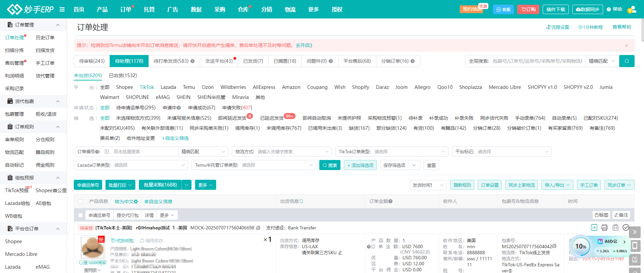Open the 导入/导出 dropdown

(x=557, y=185)
